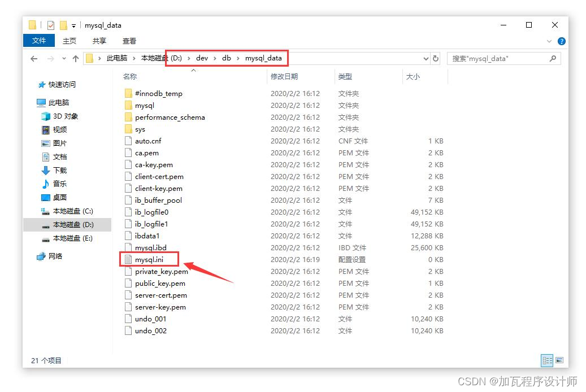Switch to details view layout icon
The image size is (586, 392).
tap(547, 360)
